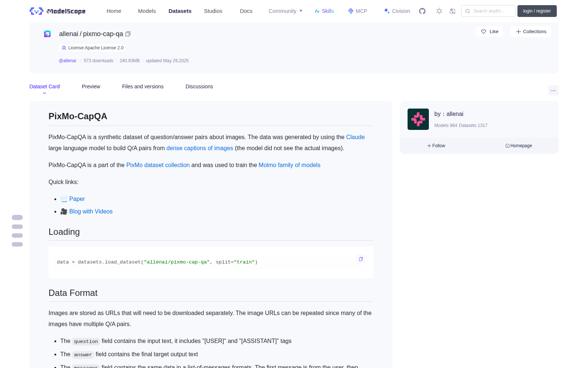This screenshot has width=588, height=368.
Task: Open the Skills navigation item
Action: pyautogui.click(x=324, y=11)
